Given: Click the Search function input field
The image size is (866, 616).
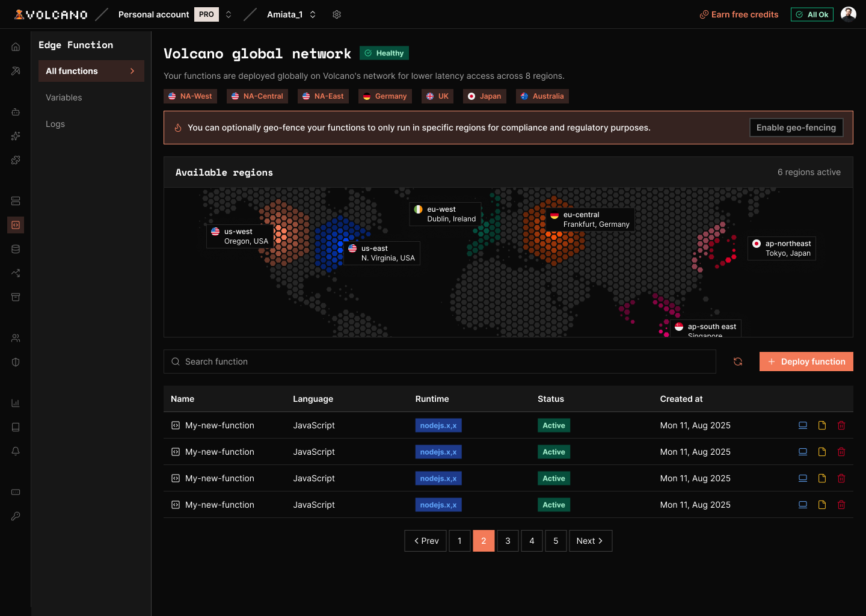Looking at the screenshot, I should click(x=440, y=362).
